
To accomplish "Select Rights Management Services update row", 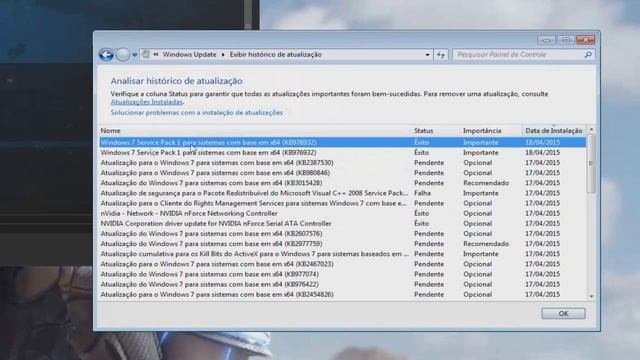I will click(342, 203).
